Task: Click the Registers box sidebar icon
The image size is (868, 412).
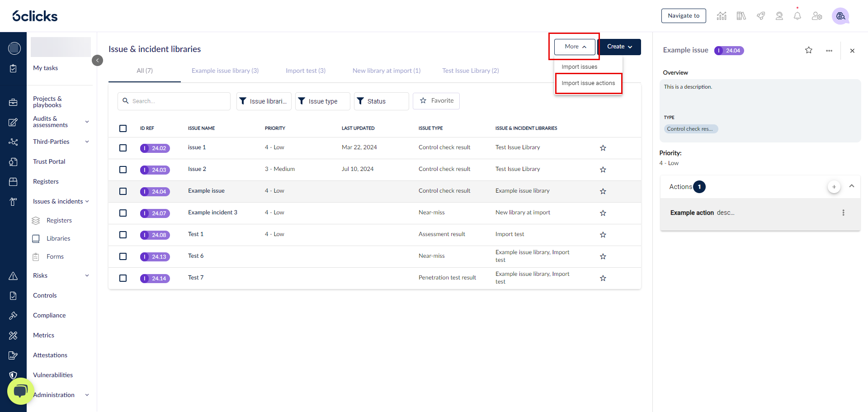Action: (x=13, y=182)
